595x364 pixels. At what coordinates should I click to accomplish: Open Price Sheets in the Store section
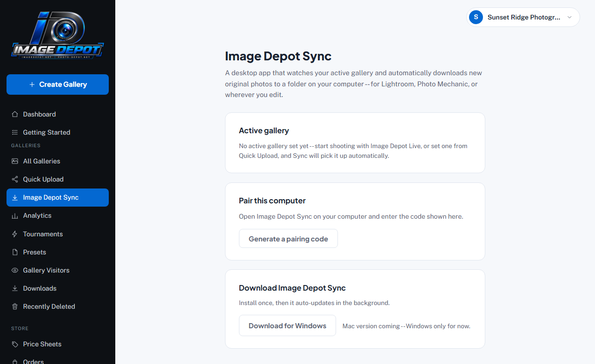coord(58,344)
